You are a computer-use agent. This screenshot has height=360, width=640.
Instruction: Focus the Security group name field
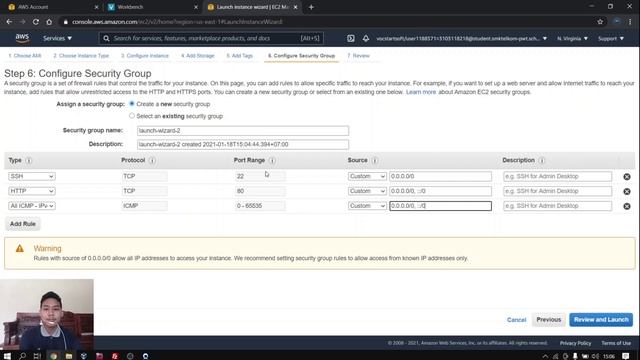tap(243, 131)
